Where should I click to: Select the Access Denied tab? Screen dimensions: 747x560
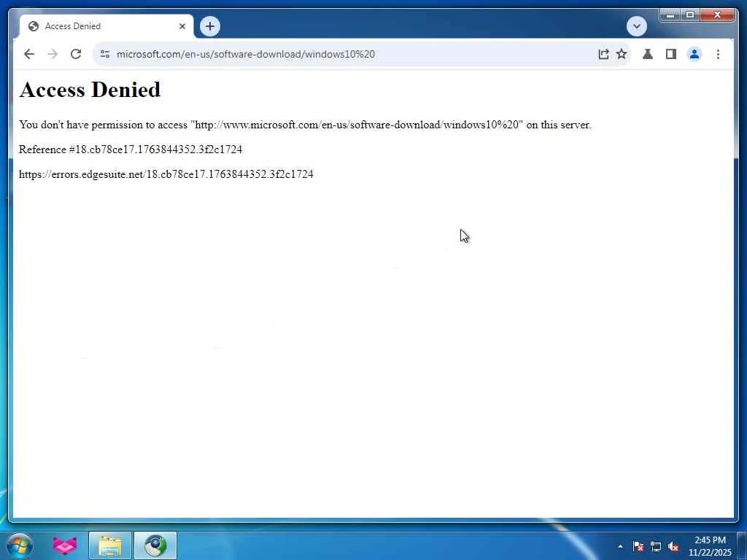click(107, 26)
